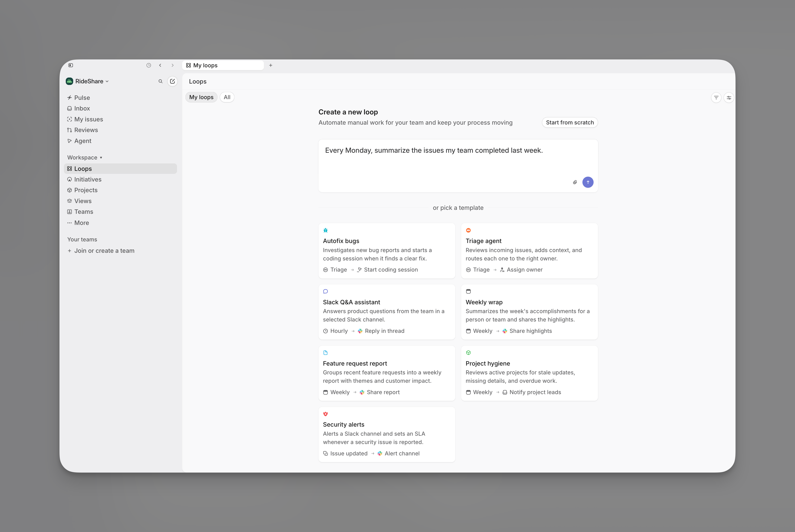Viewport: 795px width, 532px height.
Task: Go back with the left chevron
Action: (160, 65)
